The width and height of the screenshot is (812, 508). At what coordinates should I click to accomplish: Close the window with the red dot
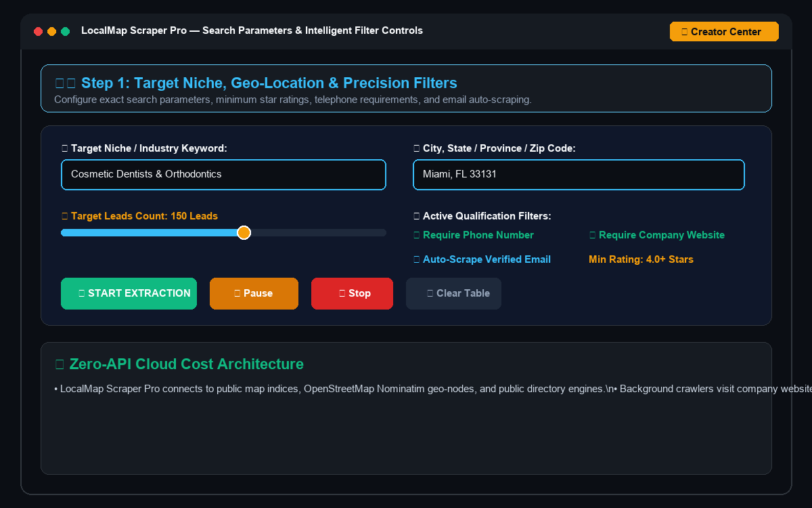tap(38, 31)
